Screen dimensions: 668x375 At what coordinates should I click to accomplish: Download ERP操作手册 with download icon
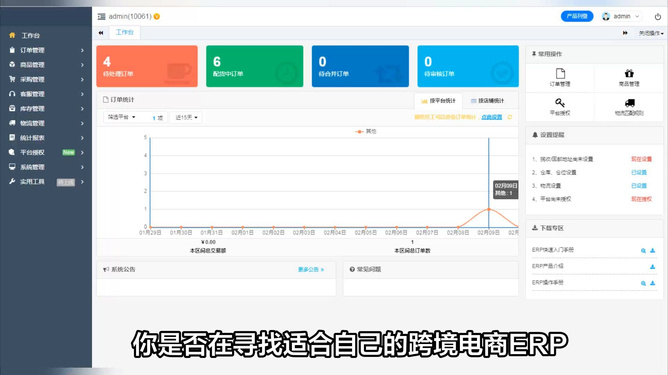click(x=652, y=283)
